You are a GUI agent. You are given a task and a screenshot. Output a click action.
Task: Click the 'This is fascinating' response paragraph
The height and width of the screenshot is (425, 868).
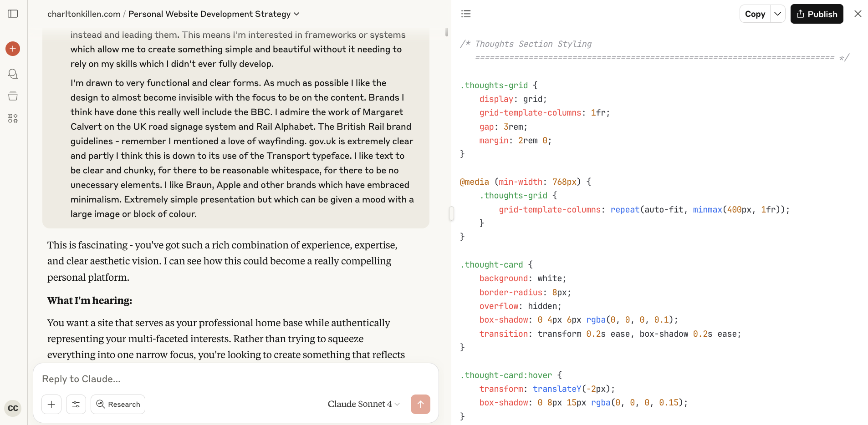[222, 261]
